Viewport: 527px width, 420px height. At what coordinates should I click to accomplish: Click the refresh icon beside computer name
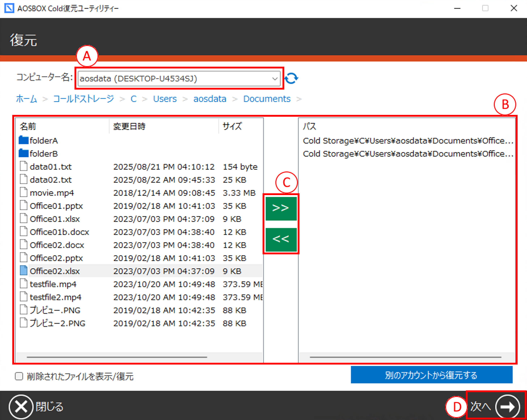(291, 78)
